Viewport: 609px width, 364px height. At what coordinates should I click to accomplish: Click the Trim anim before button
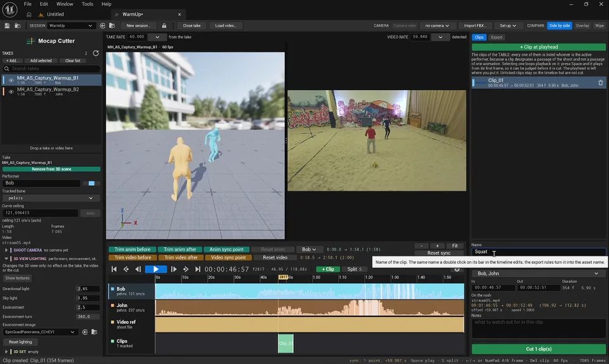click(x=133, y=249)
